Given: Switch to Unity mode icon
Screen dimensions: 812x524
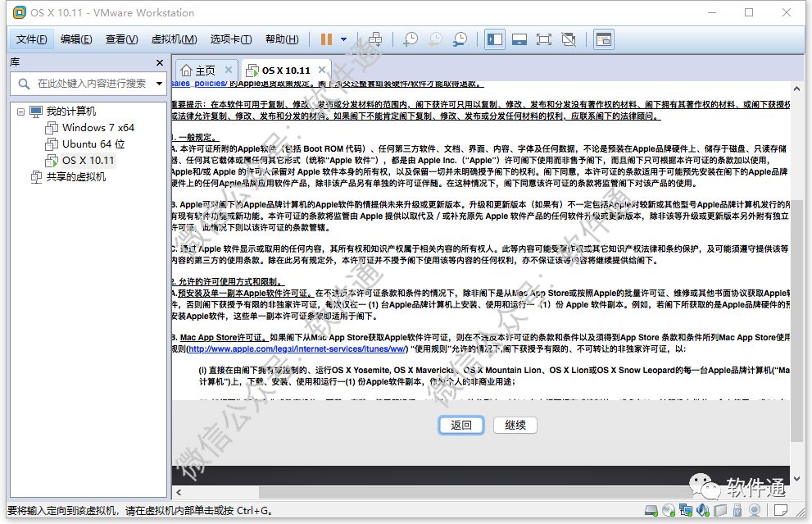Looking at the screenshot, I should click(x=569, y=39).
